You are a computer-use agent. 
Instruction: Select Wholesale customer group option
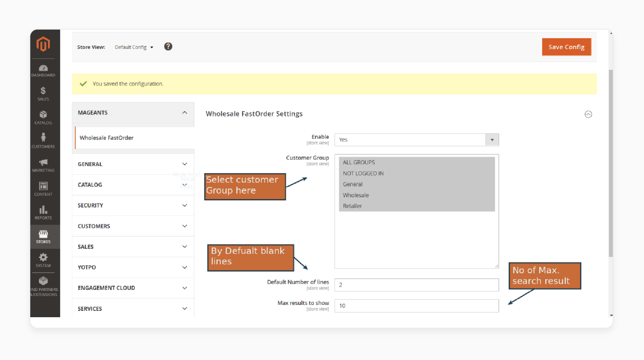click(x=417, y=195)
